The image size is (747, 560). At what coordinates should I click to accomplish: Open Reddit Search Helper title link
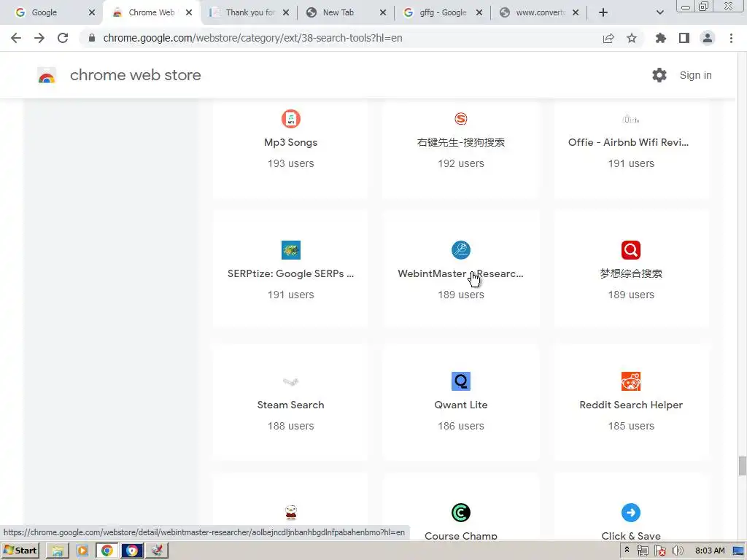coord(631,405)
